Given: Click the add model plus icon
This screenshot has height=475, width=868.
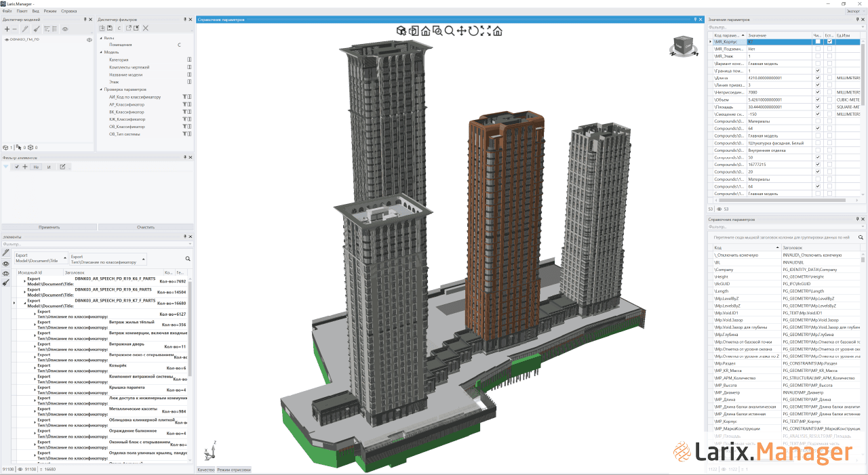Looking at the screenshot, I should pyautogui.click(x=7, y=29).
